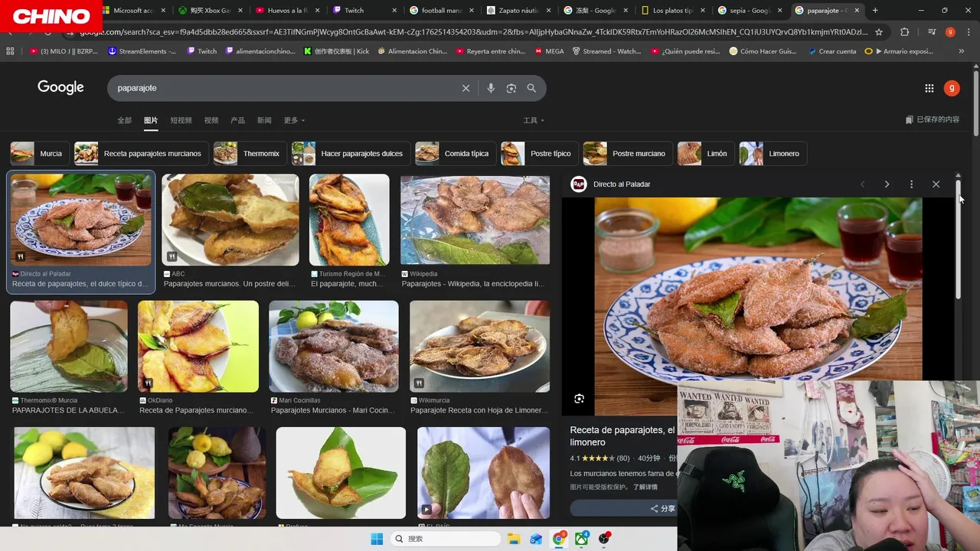Open the Chrome extensions puzzle icon
This screenshot has height=551, width=980.
pyautogui.click(x=905, y=32)
